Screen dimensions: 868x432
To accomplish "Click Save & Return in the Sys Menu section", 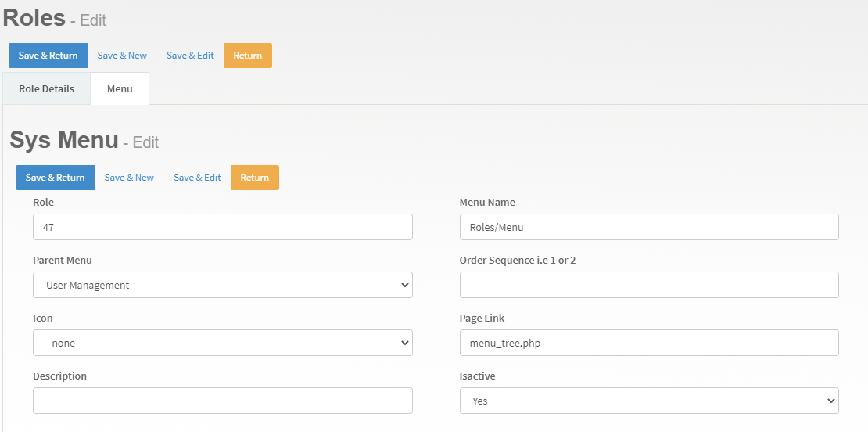I will point(55,178).
